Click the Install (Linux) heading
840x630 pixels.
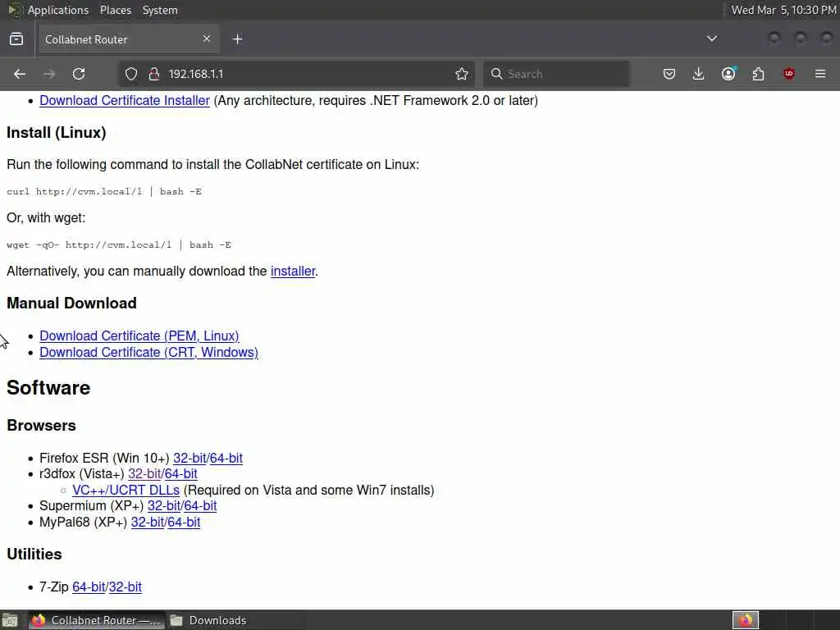(x=57, y=132)
